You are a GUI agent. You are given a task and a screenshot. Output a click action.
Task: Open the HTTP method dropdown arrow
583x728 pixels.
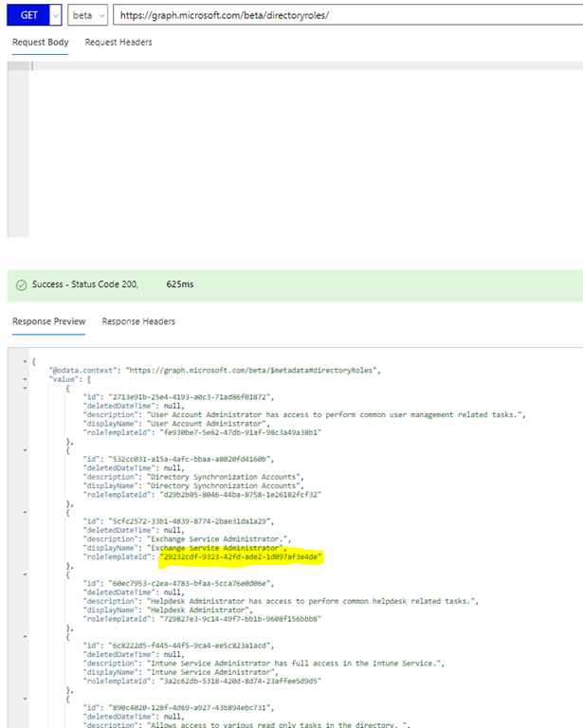(55, 15)
